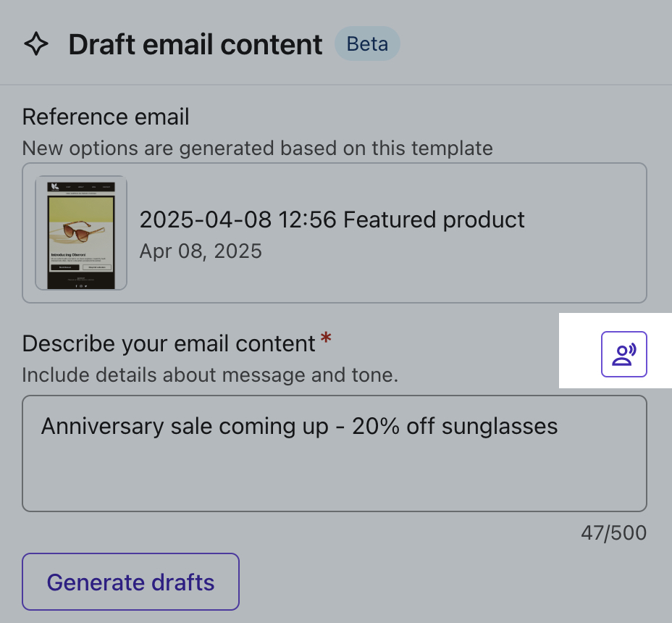Click inside the email content description box
The height and width of the screenshot is (623, 672).
[335, 453]
